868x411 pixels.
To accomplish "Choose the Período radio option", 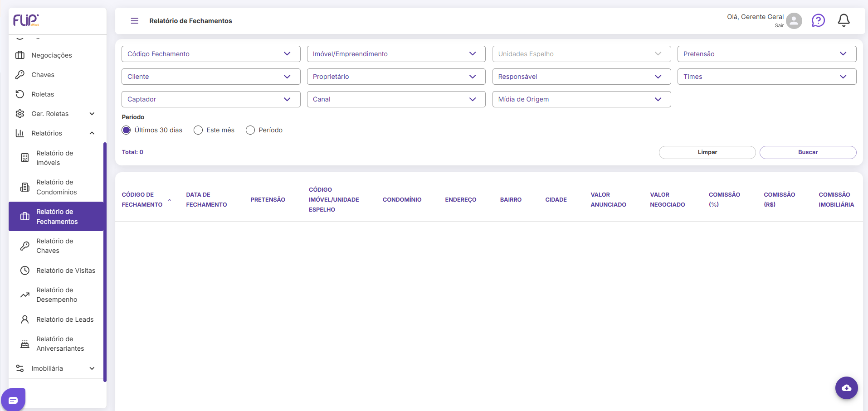I will coord(250,130).
